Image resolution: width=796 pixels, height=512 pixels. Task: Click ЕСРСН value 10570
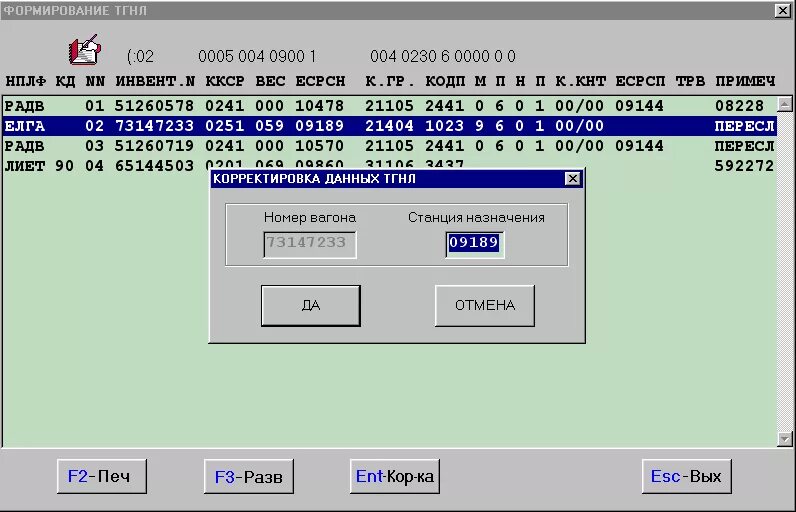[x=320, y=146]
